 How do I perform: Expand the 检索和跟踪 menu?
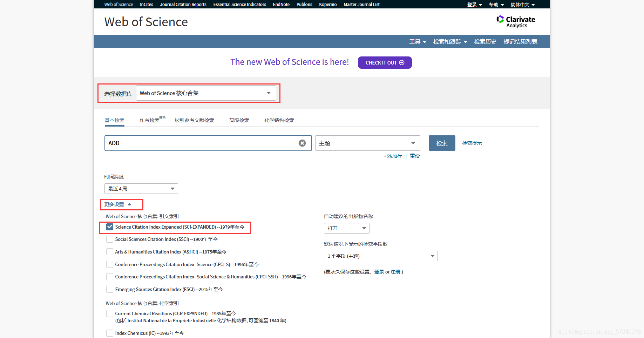tap(450, 42)
